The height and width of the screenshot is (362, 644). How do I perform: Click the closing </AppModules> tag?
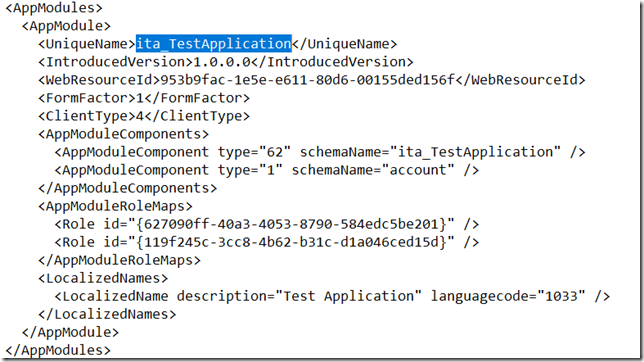(x=58, y=350)
